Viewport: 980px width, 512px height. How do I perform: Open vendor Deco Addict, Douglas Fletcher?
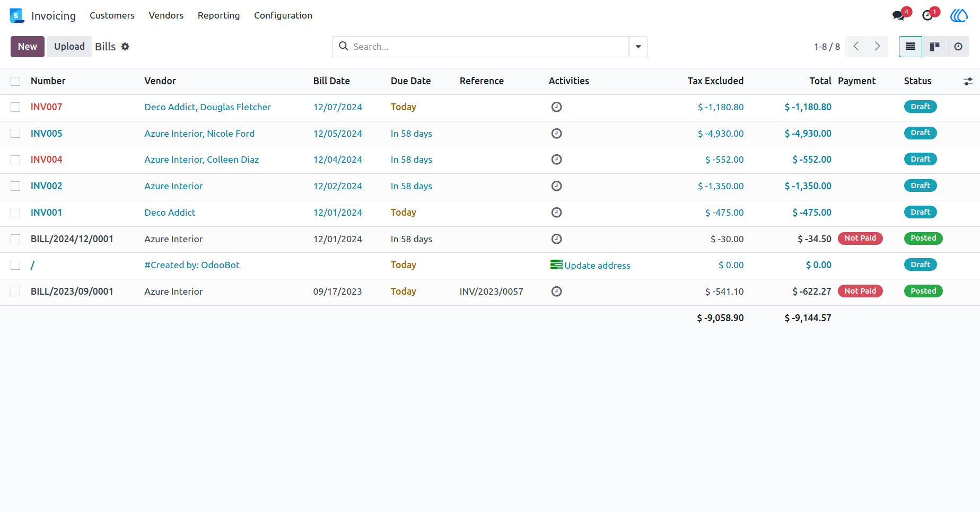(207, 107)
